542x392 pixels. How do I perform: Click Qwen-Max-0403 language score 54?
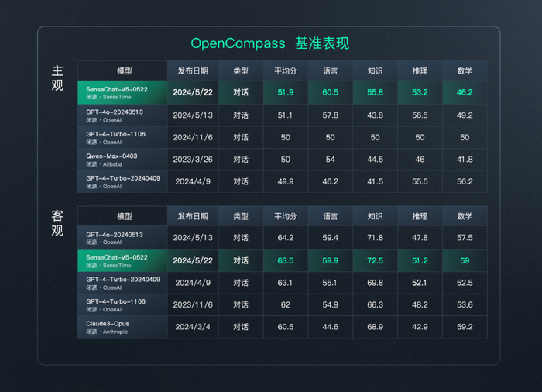pos(331,160)
